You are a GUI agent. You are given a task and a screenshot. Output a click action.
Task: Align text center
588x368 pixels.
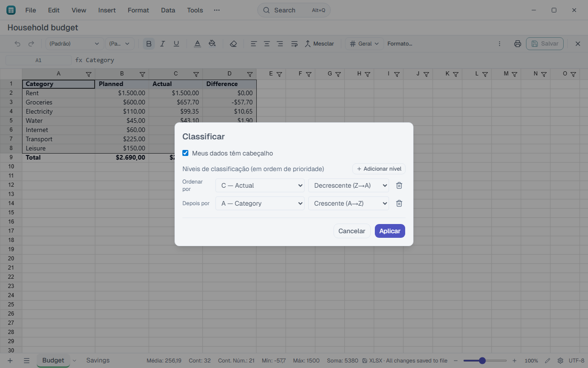tap(266, 44)
